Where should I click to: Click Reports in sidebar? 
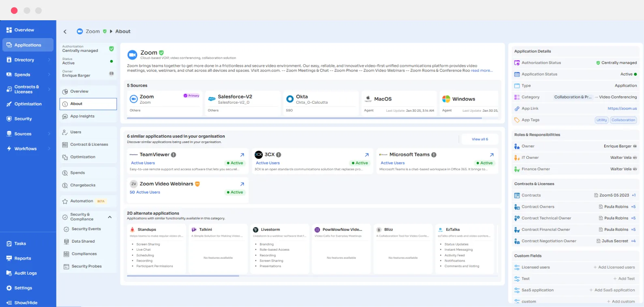click(x=28, y=258)
